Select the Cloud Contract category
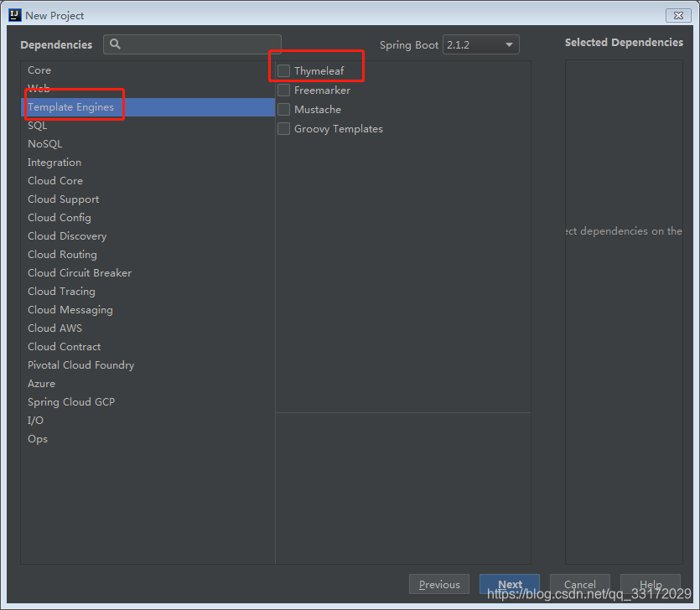This screenshot has height=610, width=700. 148,347
